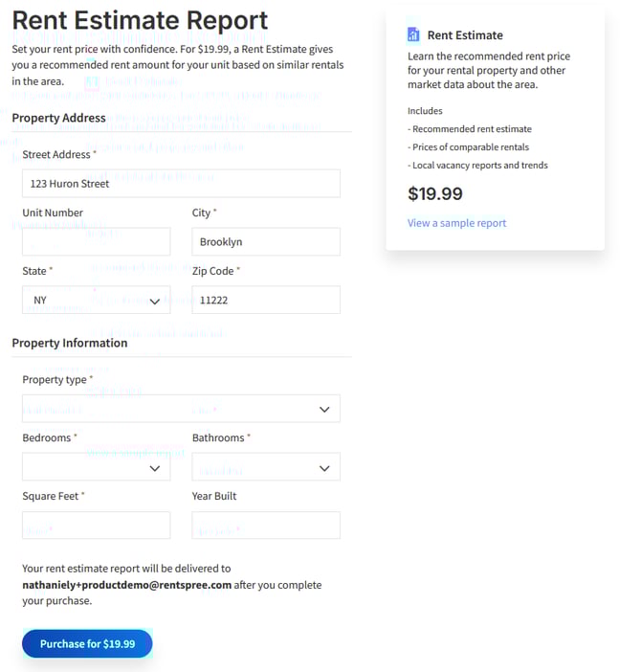Click the Rent Estimate chart icon
The width and height of the screenshot is (641, 672).
click(413, 35)
